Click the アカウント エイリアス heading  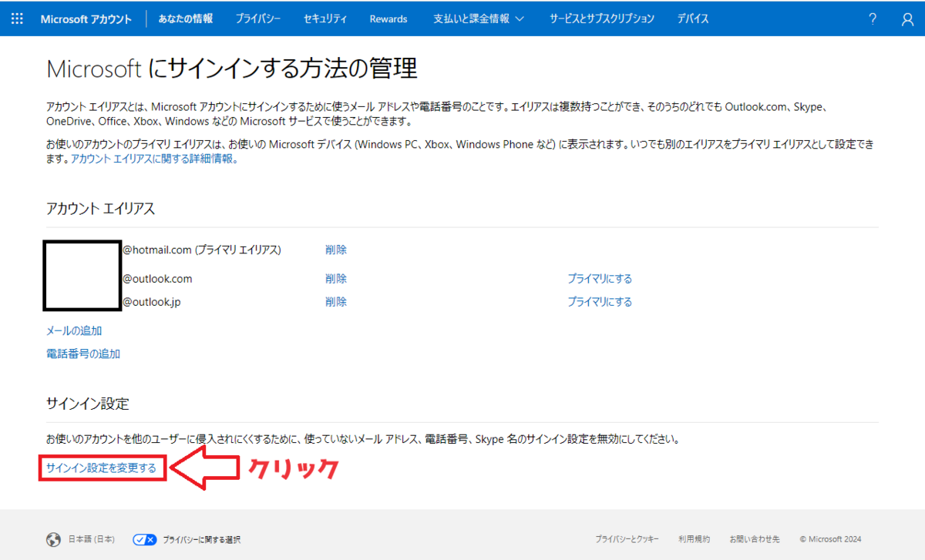(100, 209)
